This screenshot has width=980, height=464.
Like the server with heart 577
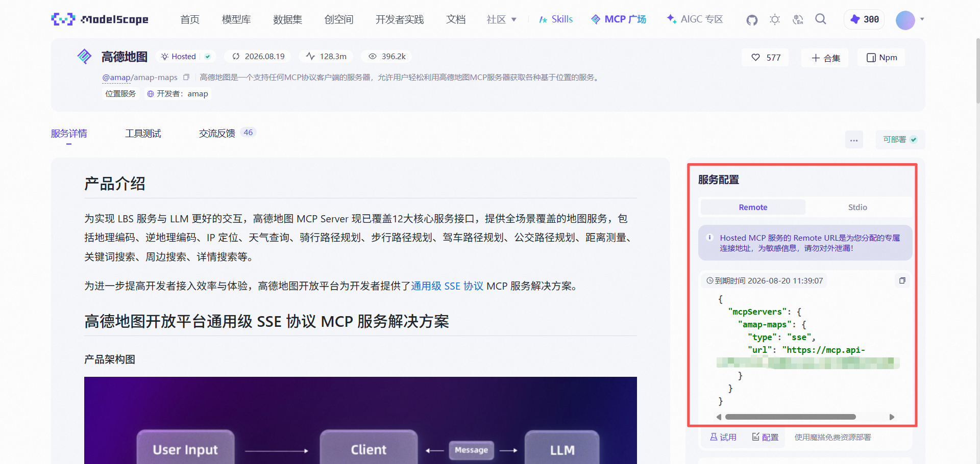coord(765,58)
